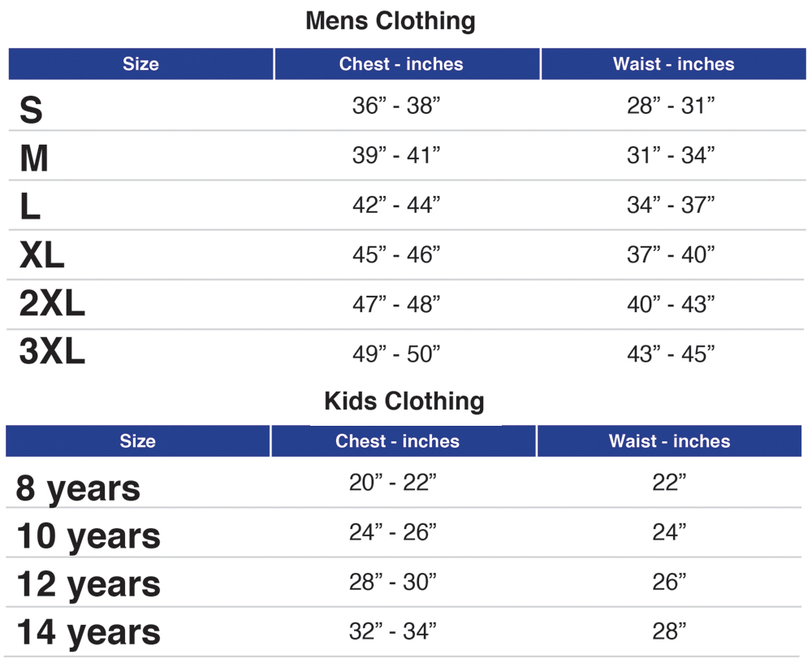Image resolution: width=812 pixels, height=672 pixels.
Task: Click kids chest value 32” - 34”
Action: point(392,631)
